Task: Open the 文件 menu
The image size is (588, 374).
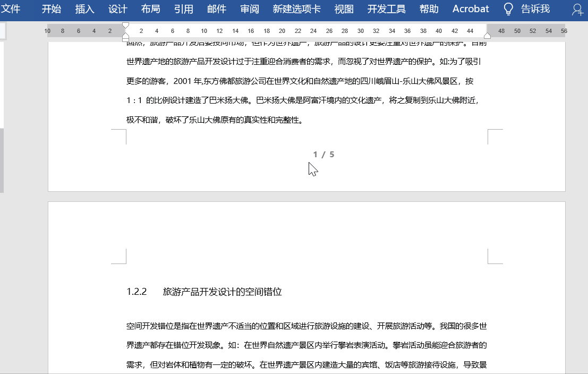Action: (11, 8)
